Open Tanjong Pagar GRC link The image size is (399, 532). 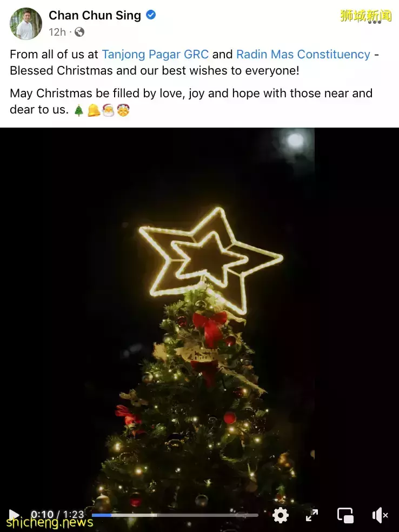pos(155,54)
